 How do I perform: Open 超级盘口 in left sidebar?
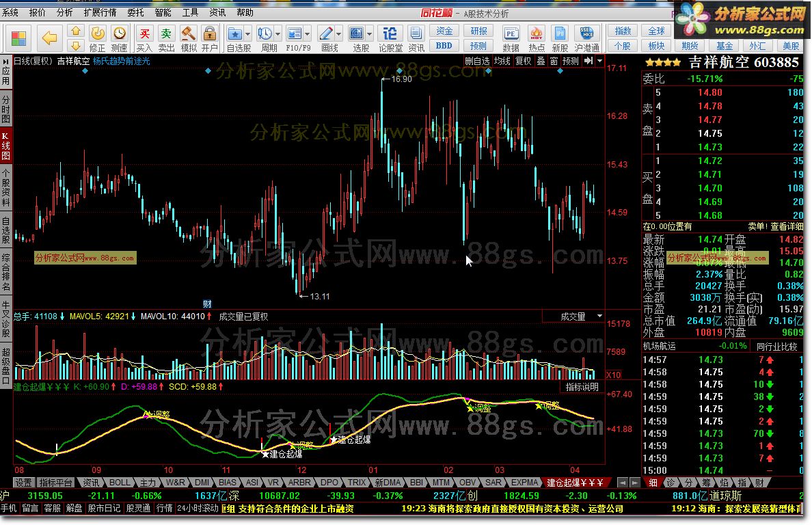click(x=5, y=366)
